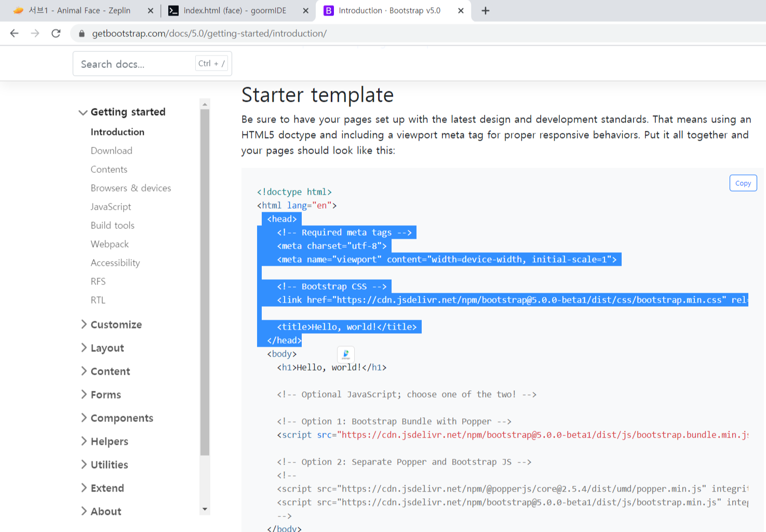Expand the Forms section

pos(101,394)
